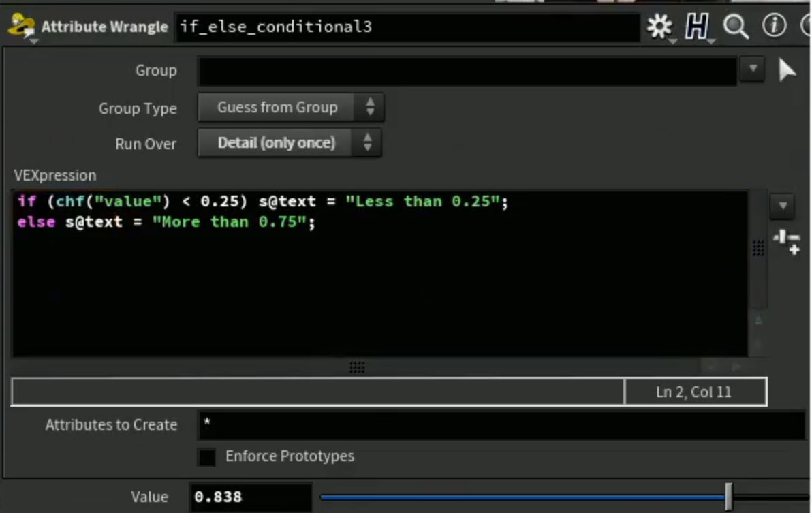Click the Value slider handle
Image resolution: width=812 pixels, height=513 pixels.
(729, 497)
